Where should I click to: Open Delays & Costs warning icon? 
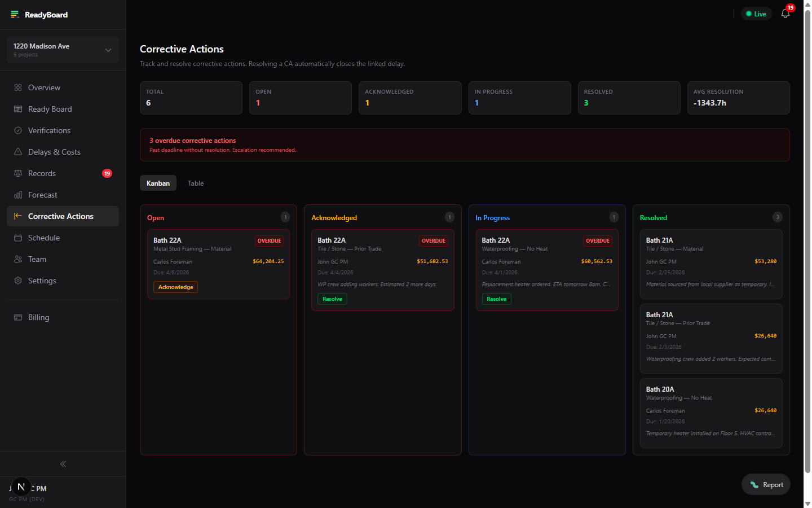coord(18,152)
